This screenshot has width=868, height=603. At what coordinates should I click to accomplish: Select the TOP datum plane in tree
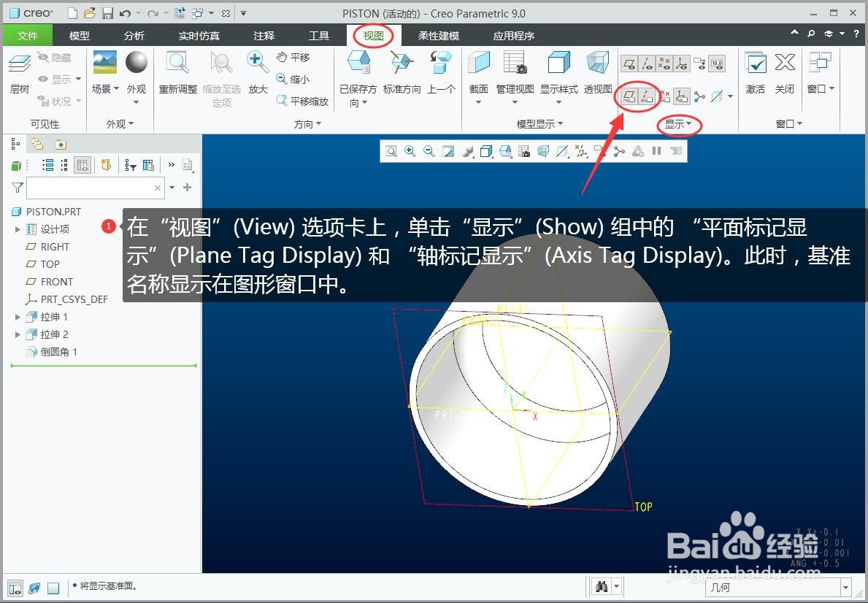(50, 264)
